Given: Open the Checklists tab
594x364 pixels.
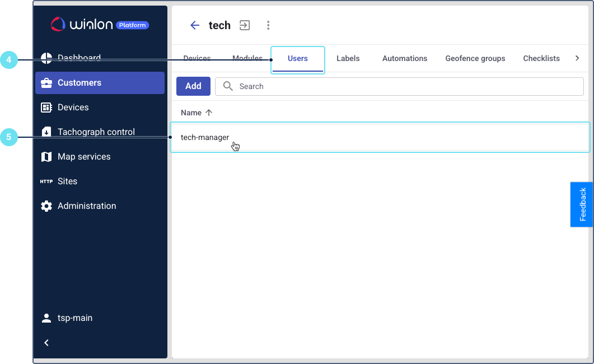Looking at the screenshot, I should (541, 58).
